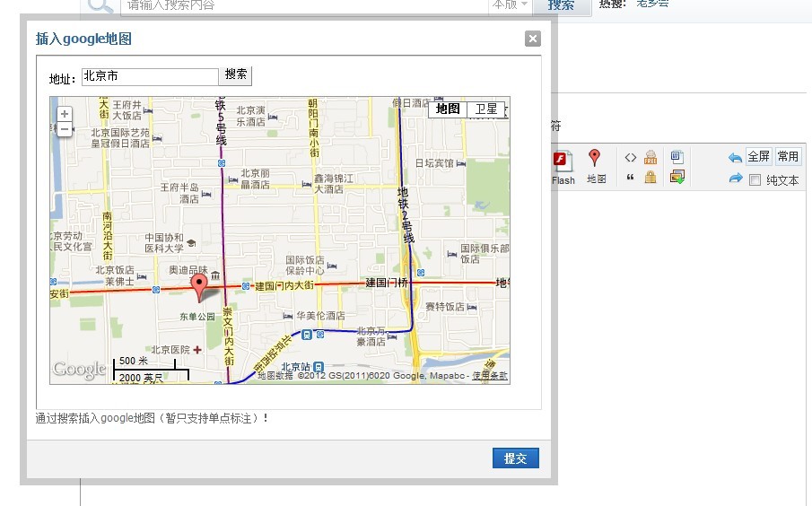Open the 本版 search scope dropdown
The height and width of the screenshot is (506, 812).
(x=510, y=5)
